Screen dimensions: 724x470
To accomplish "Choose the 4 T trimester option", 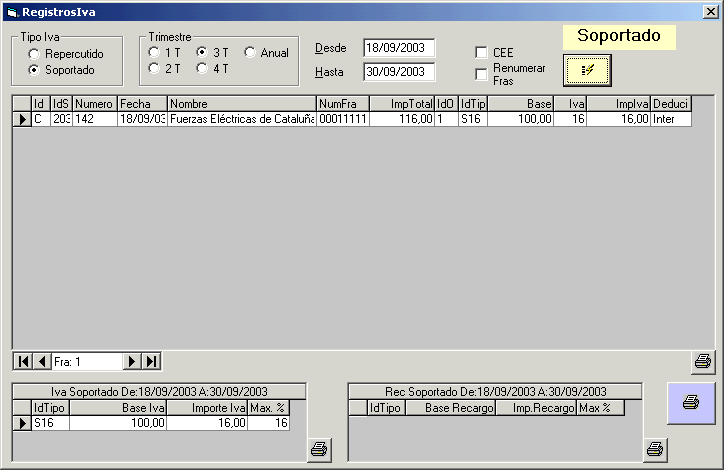I will click(x=202, y=69).
